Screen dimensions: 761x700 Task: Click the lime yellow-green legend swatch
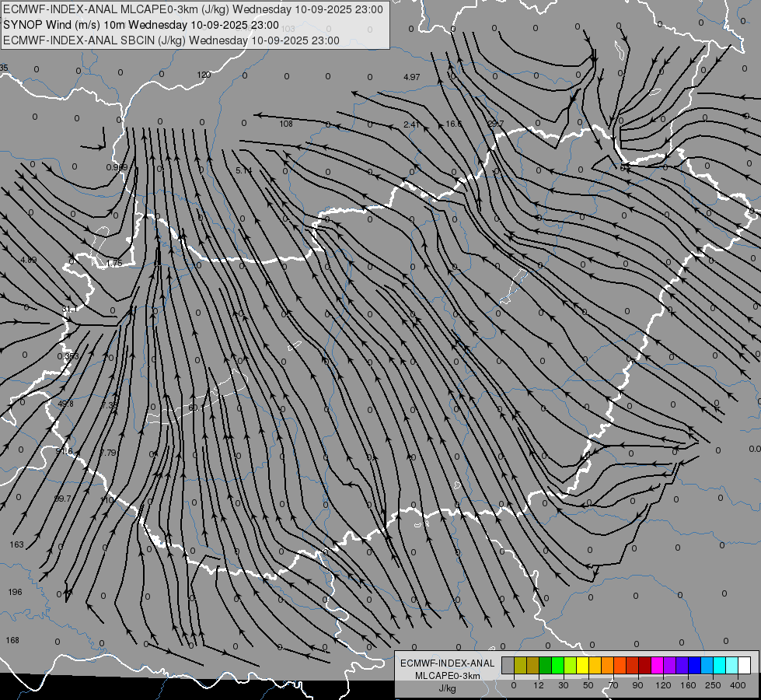571,666
